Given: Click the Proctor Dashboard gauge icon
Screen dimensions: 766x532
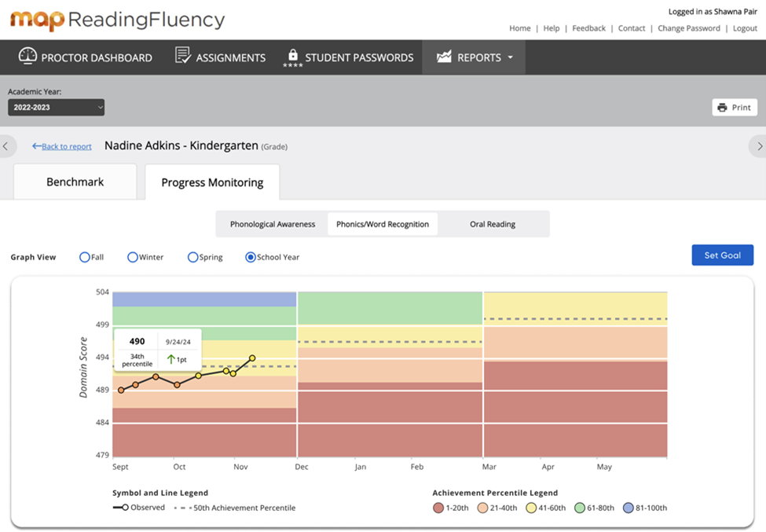Looking at the screenshot, I should click(27, 57).
